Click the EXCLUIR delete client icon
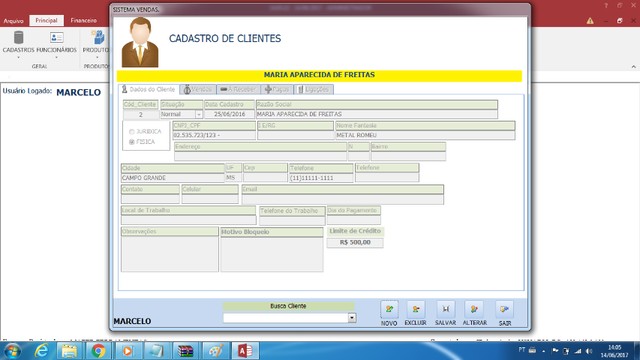The height and width of the screenshot is (360, 640). point(416,309)
